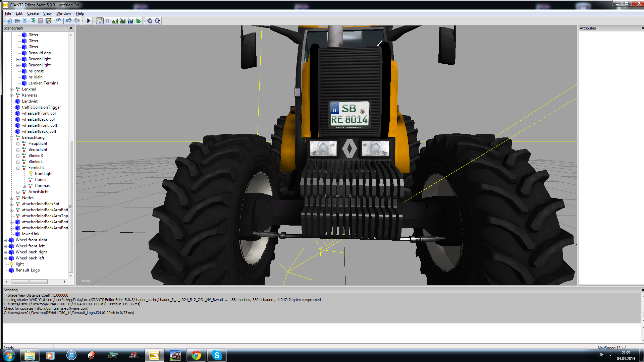Expand the Wheel_front_right node

pos(5,240)
